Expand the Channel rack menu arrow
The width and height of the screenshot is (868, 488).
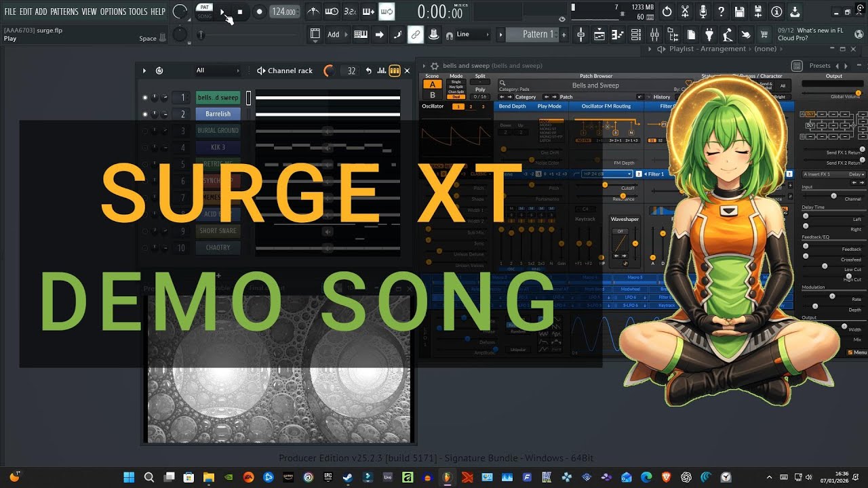pyautogui.click(x=144, y=70)
